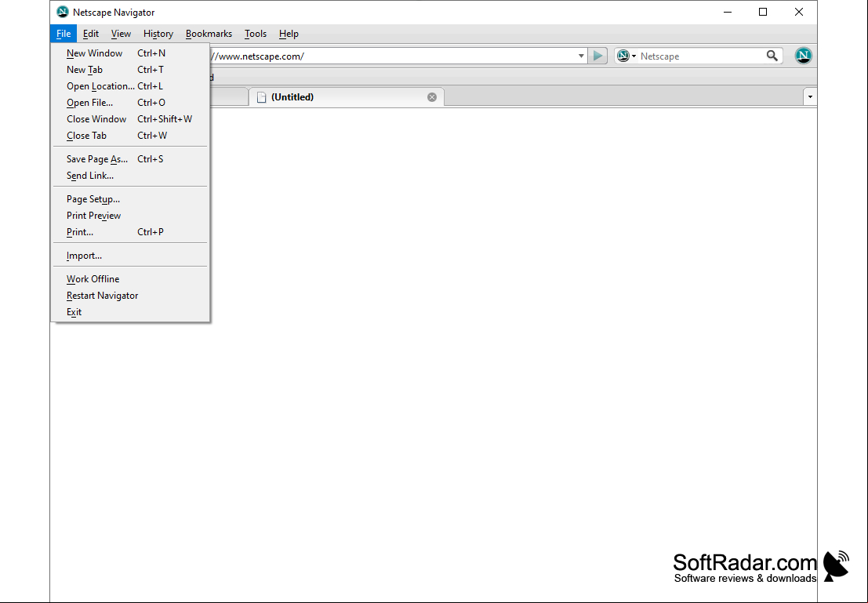This screenshot has width=868, height=603.
Task: Choose Import... menu entry
Action: [130, 256]
